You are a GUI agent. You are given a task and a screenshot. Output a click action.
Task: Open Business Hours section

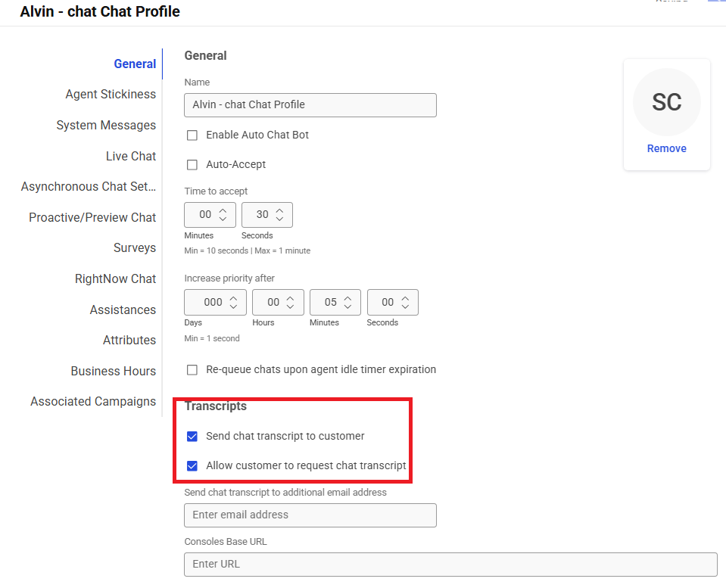(x=114, y=372)
